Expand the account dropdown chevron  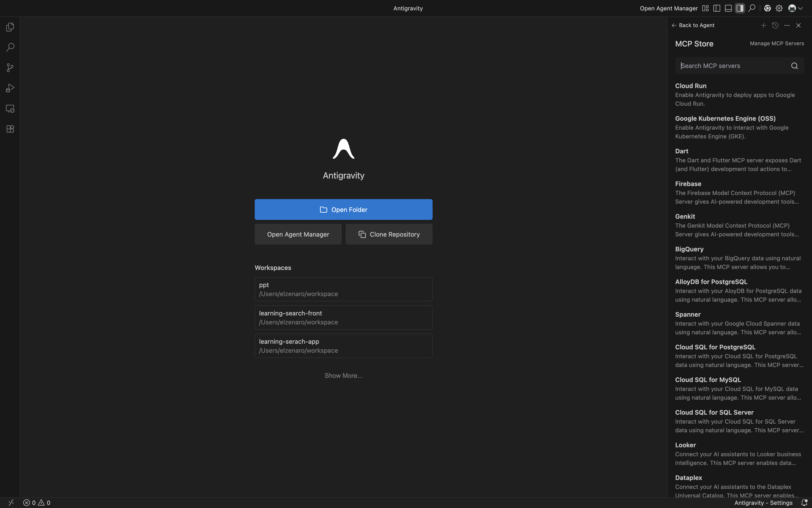(801, 8)
